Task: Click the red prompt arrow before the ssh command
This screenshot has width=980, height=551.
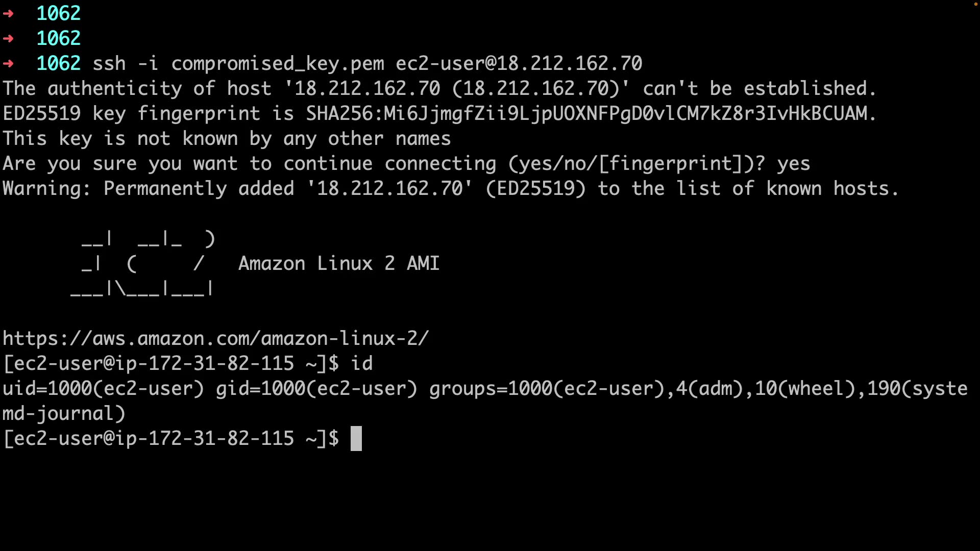Action: [x=8, y=63]
